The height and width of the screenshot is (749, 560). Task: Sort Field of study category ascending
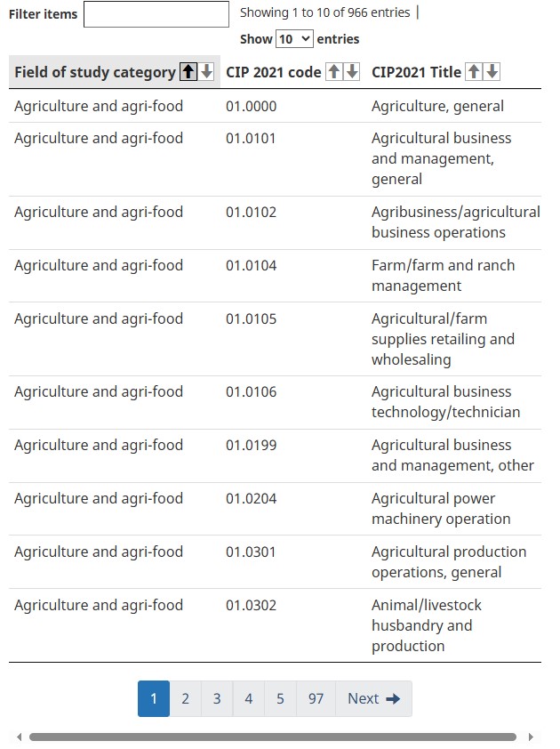click(x=188, y=72)
